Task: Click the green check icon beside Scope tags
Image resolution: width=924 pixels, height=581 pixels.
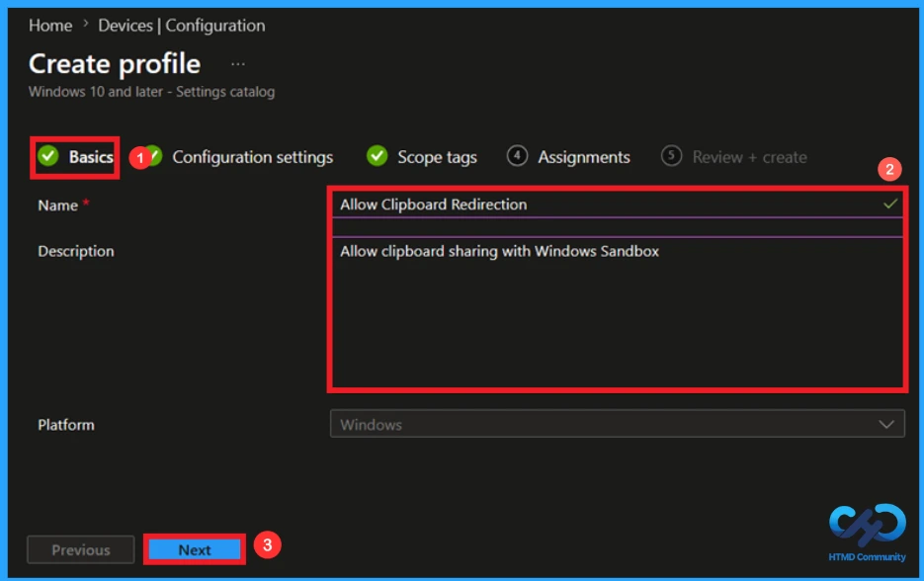Action: [x=378, y=156]
